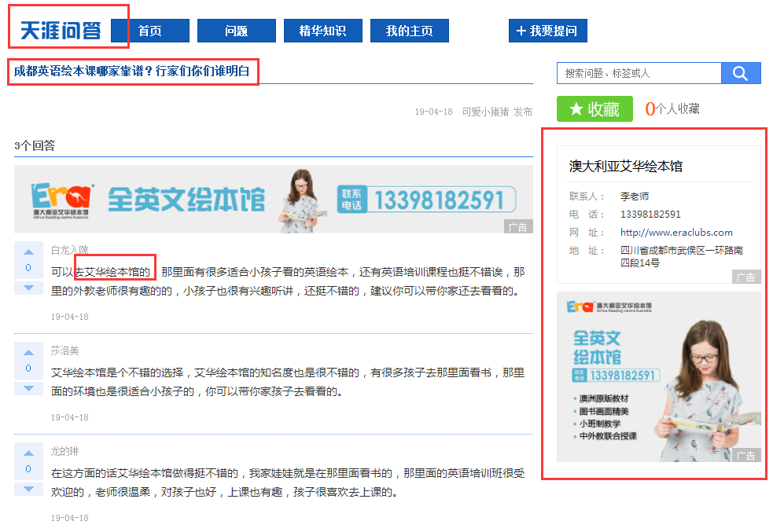
Task: Click the sidebar 全英文绘本馆 girl ad image
Action: 659,377
